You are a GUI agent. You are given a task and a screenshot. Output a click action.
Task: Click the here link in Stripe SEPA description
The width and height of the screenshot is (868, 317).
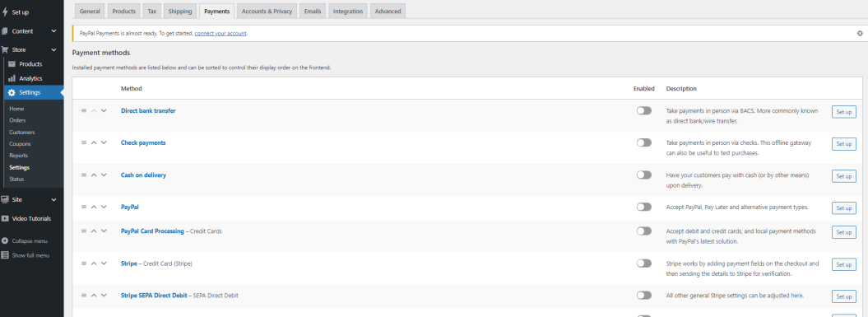pos(796,296)
